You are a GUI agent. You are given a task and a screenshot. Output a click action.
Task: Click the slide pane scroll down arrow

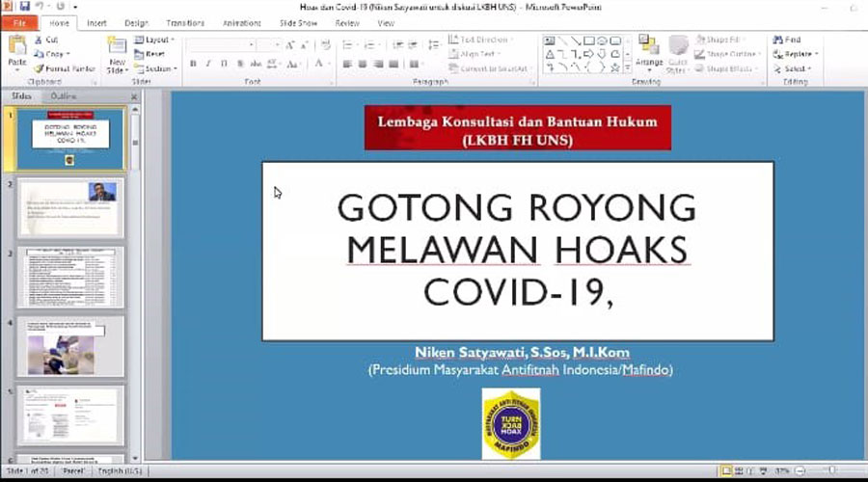pyautogui.click(x=135, y=458)
